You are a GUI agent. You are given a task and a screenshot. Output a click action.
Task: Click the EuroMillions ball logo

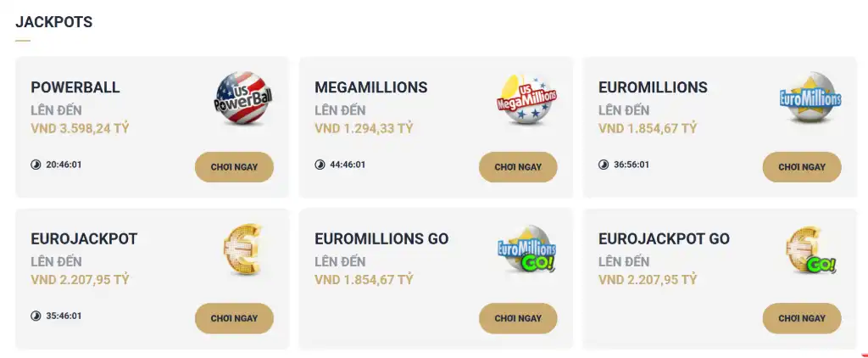point(810,99)
